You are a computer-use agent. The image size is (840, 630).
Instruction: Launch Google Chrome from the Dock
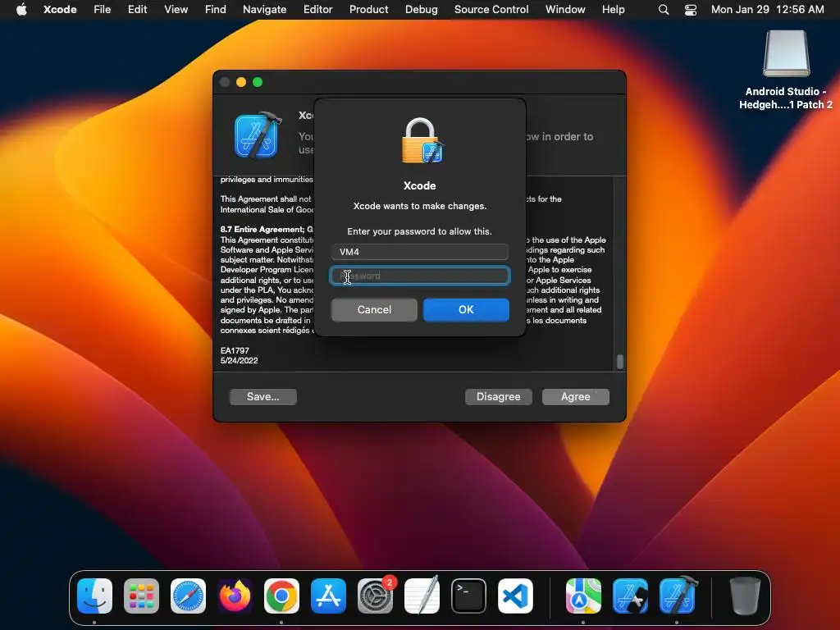[x=281, y=596]
